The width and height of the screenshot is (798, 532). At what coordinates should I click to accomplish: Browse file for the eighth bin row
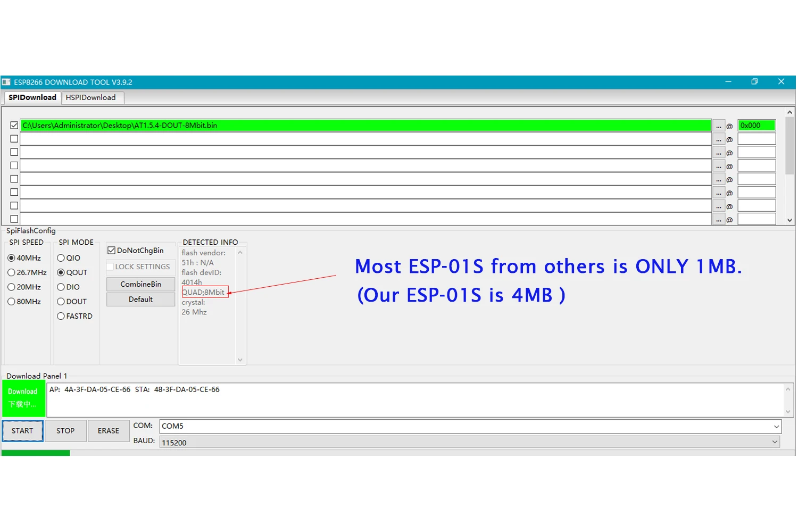(719, 219)
